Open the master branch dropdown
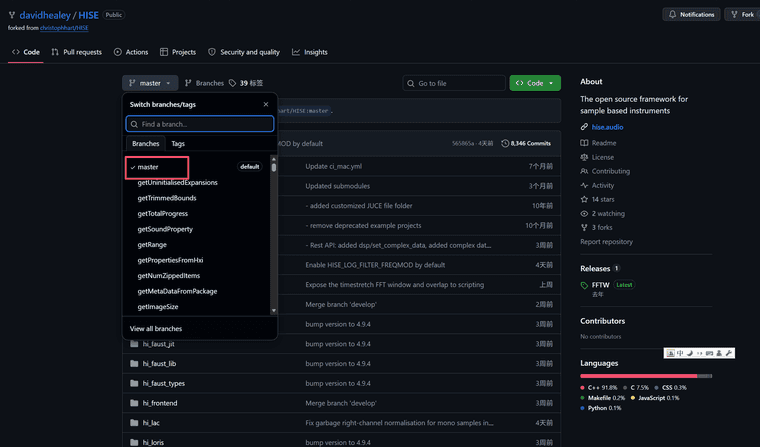Viewport: 760px width, 447px height. point(150,83)
